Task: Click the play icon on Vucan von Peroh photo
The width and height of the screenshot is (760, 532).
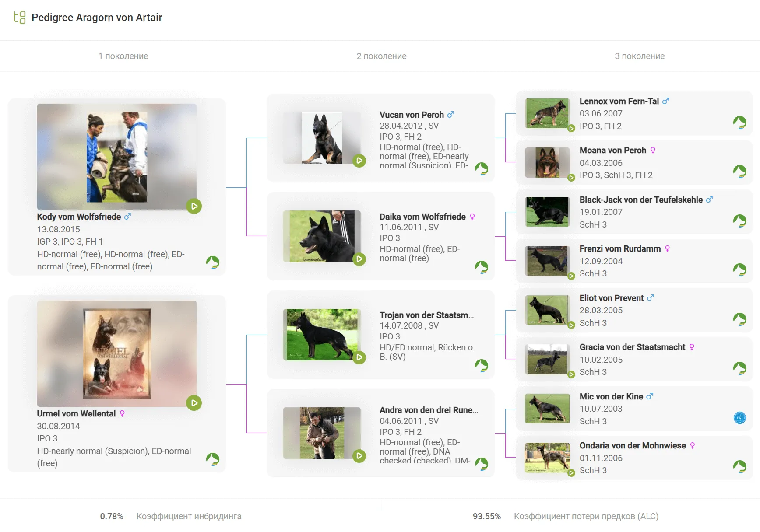Action: [359, 161]
